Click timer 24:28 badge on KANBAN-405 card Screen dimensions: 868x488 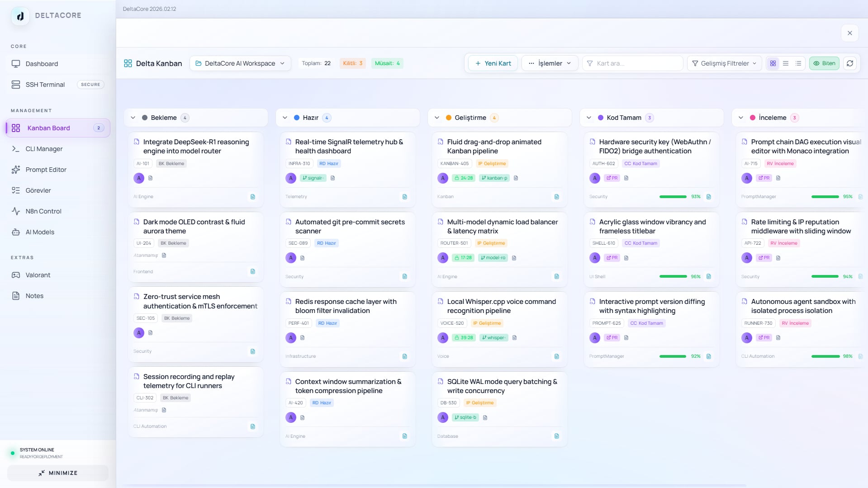pos(464,178)
